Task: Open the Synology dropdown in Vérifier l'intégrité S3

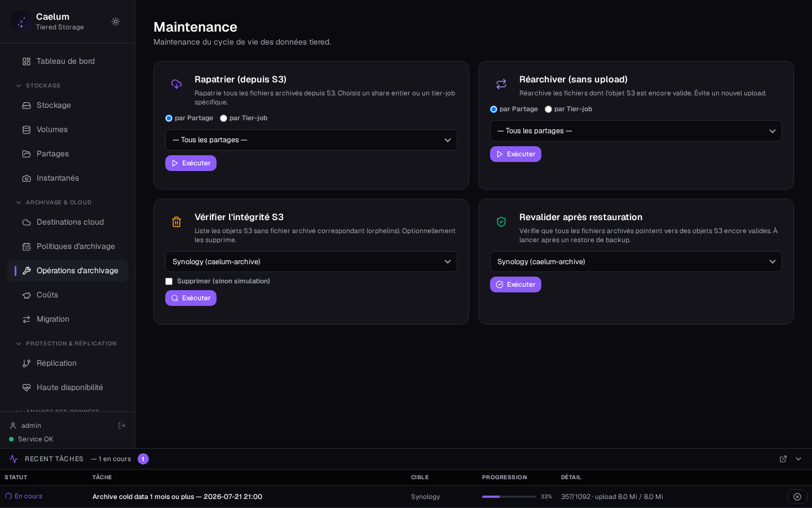Action: coord(311,262)
